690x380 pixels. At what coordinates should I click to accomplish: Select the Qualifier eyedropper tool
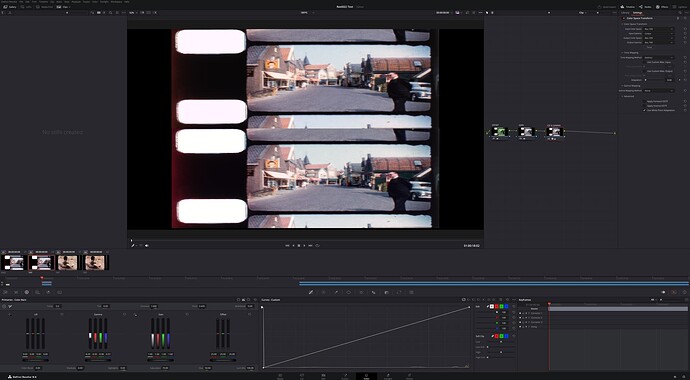coord(336,292)
